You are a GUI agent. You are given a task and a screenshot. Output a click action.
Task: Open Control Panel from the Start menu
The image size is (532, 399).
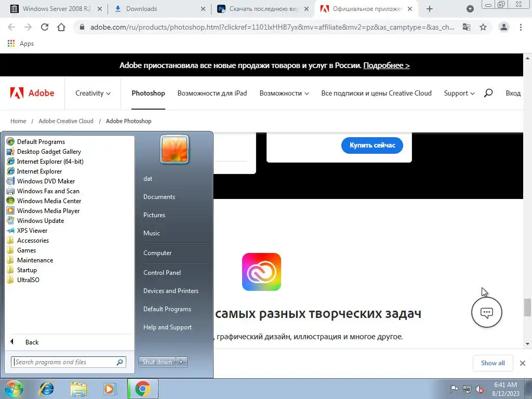coord(162,272)
